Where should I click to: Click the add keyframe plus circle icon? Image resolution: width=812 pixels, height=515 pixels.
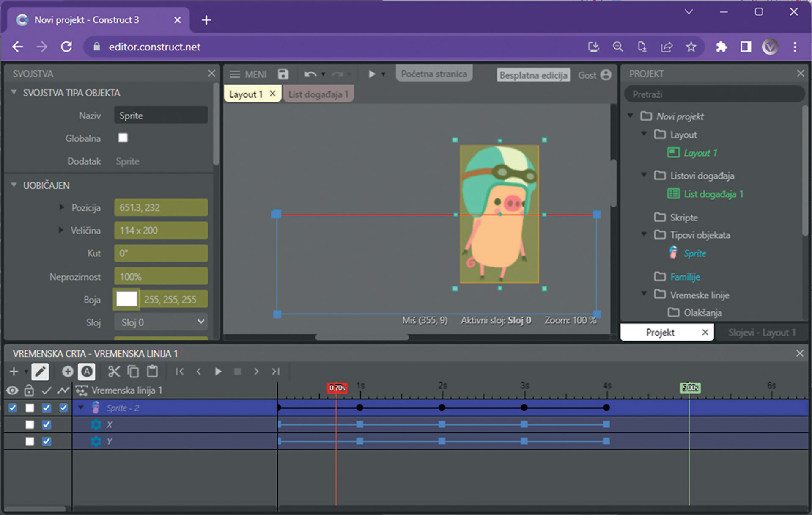pos(67,372)
